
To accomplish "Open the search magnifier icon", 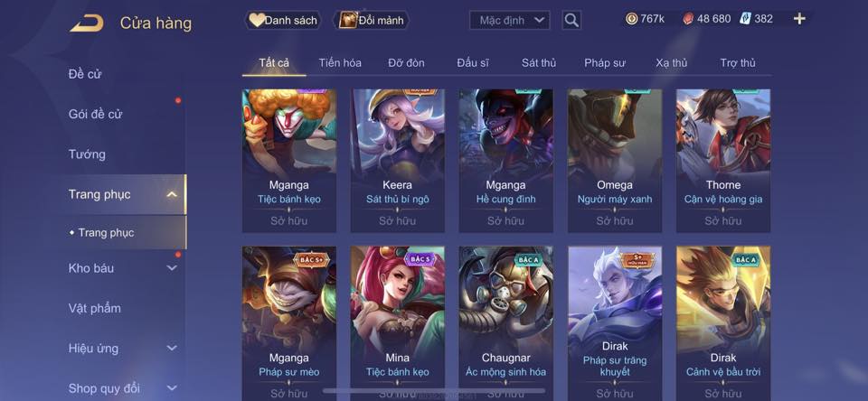I will click(571, 21).
